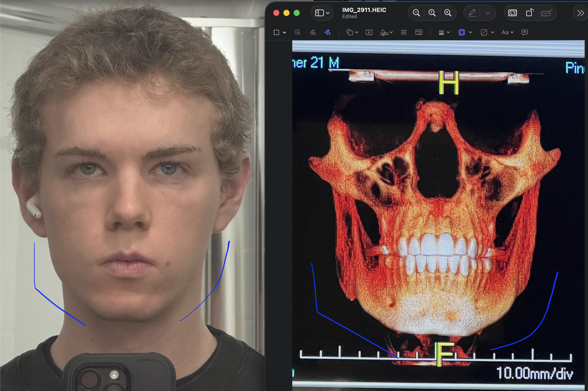Insert a text box annotation
This screenshot has height=391, width=588.
coord(369,32)
